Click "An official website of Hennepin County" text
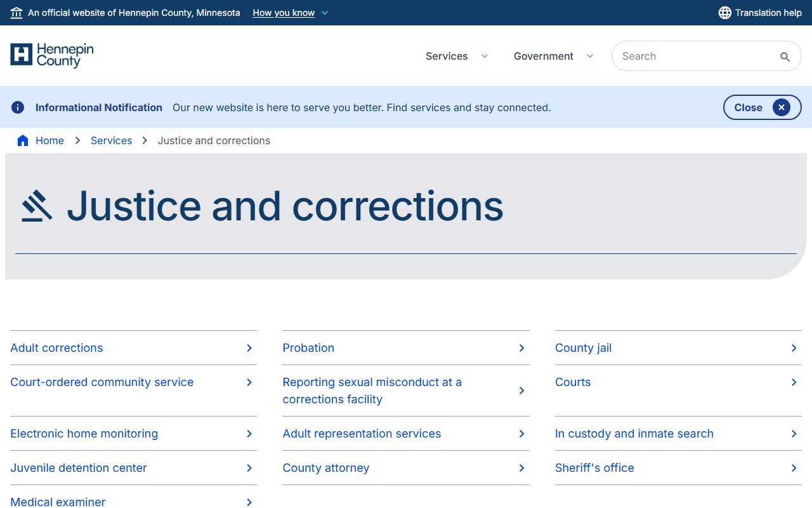The width and height of the screenshot is (812, 508). tap(134, 13)
